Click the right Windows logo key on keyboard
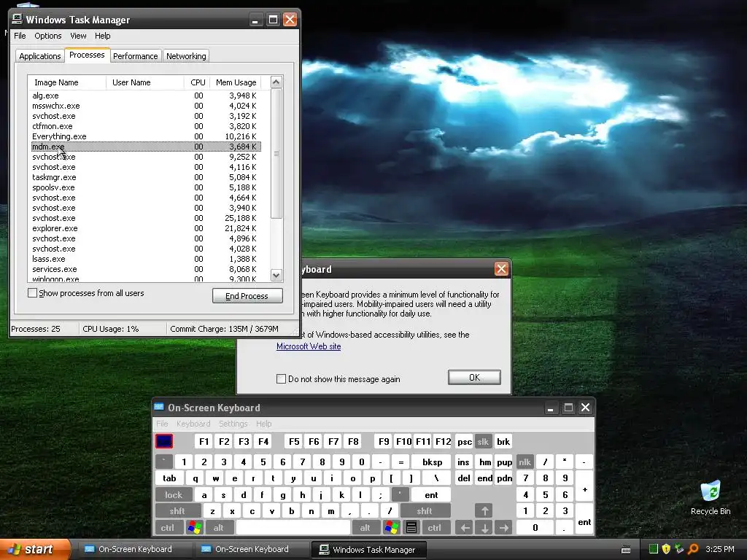The width and height of the screenshot is (747, 560). [x=392, y=527]
